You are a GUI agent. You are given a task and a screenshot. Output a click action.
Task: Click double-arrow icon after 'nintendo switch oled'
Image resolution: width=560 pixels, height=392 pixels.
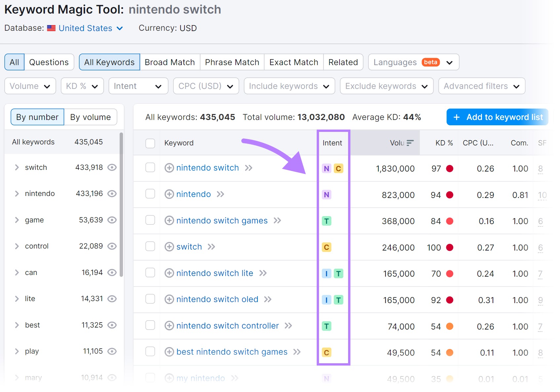[268, 299]
